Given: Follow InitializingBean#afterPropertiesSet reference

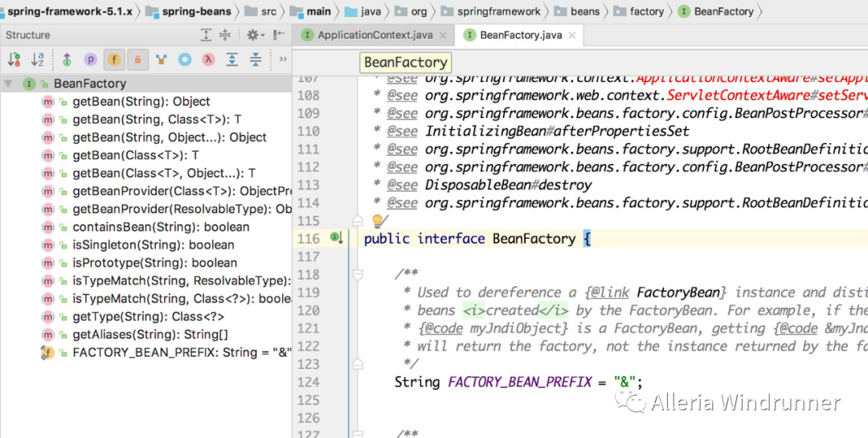Looking at the screenshot, I should pyautogui.click(x=557, y=131).
